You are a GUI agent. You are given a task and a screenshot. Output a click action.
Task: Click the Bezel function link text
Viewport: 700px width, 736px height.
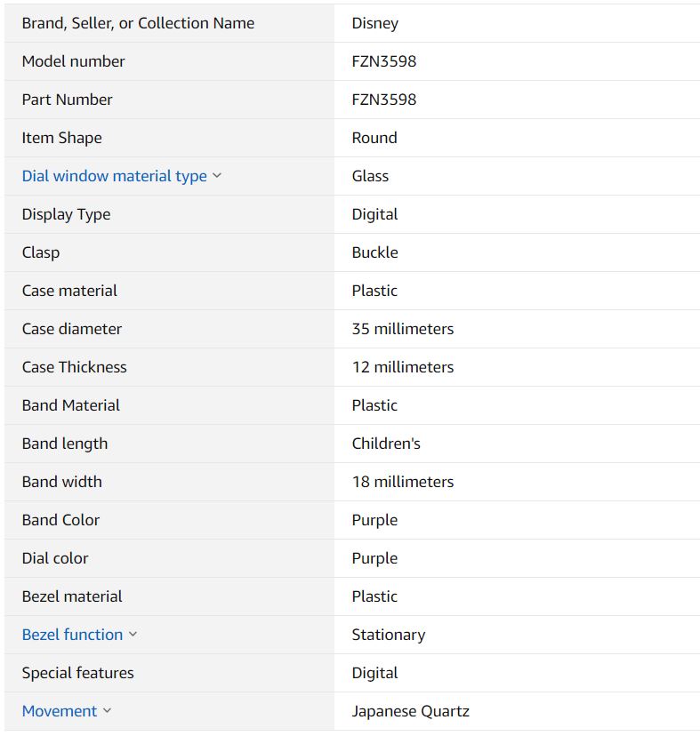coord(72,635)
